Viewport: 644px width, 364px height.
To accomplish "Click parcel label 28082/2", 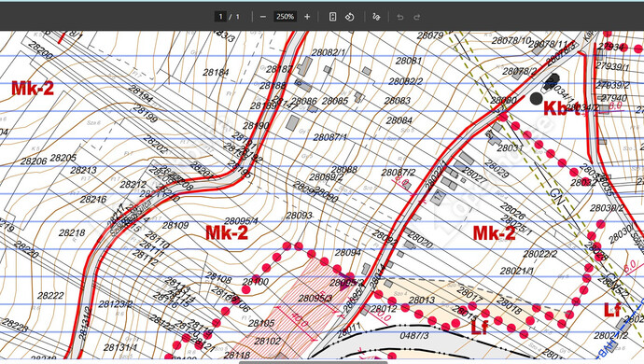I will 406,81.
